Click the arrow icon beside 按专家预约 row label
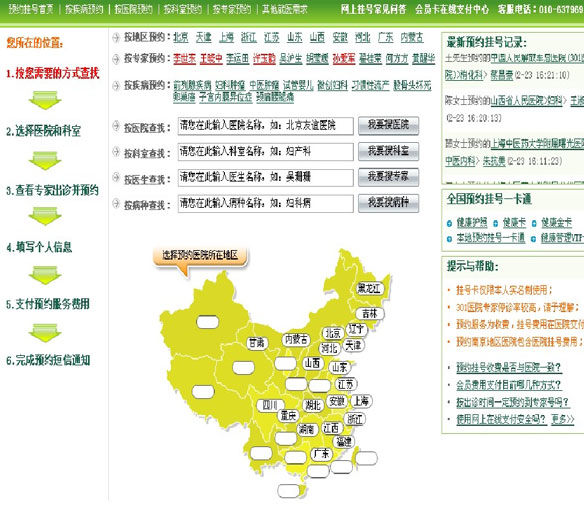Image resolution: width=584 pixels, height=507 pixels. pyautogui.click(x=116, y=59)
